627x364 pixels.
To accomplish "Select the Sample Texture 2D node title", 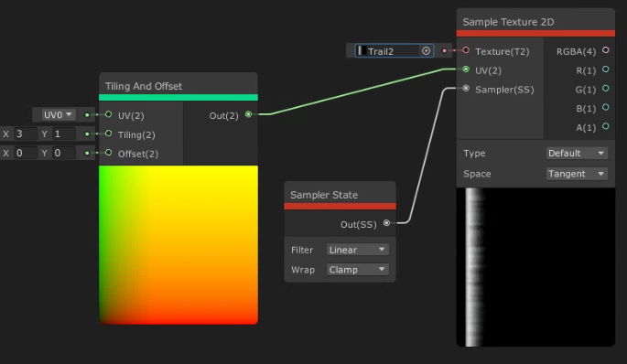I will click(508, 22).
